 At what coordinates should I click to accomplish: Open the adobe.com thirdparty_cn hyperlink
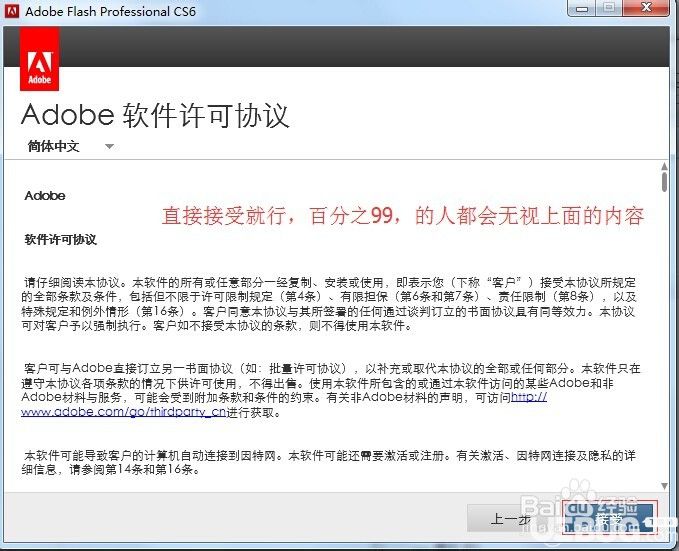click(x=123, y=412)
